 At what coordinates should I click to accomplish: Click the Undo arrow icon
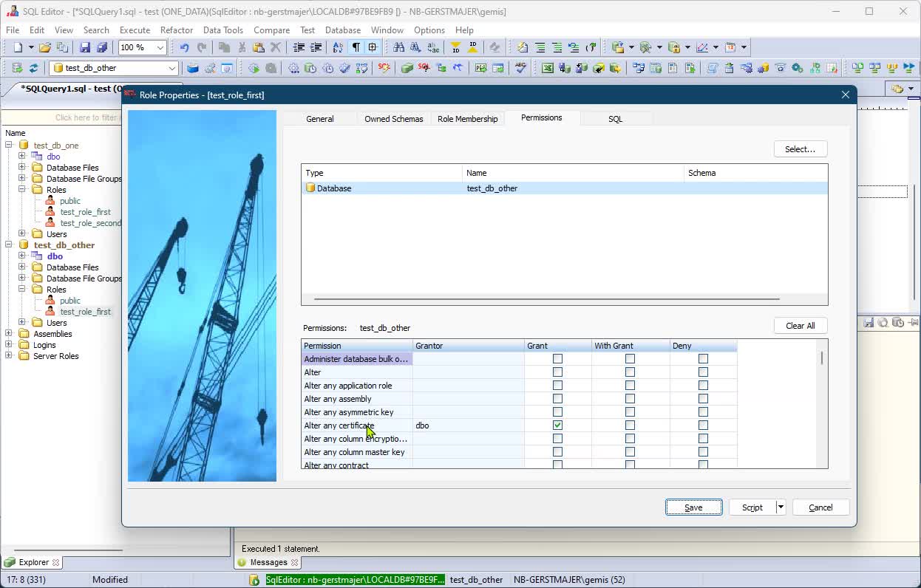tap(184, 47)
